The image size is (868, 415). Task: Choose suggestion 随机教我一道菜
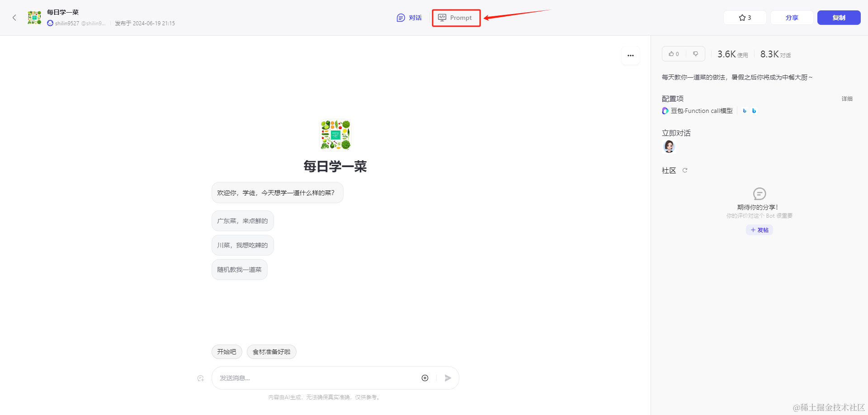pos(240,270)
